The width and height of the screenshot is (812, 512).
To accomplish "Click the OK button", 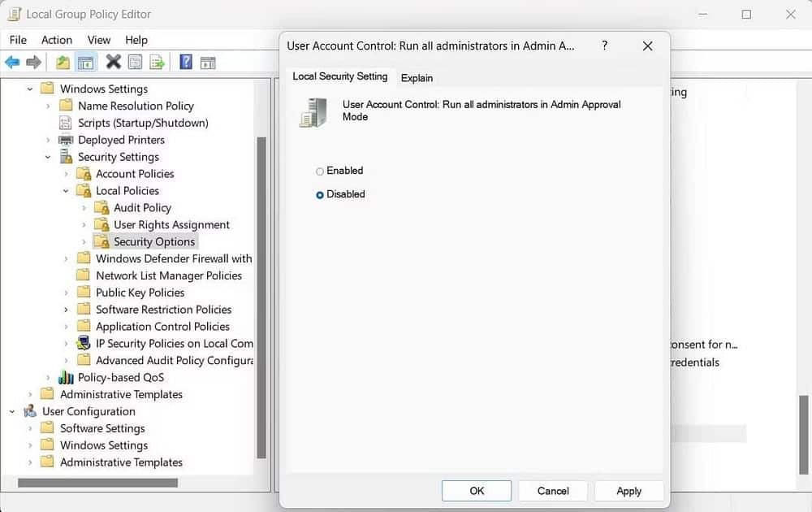I will point(476,491).
